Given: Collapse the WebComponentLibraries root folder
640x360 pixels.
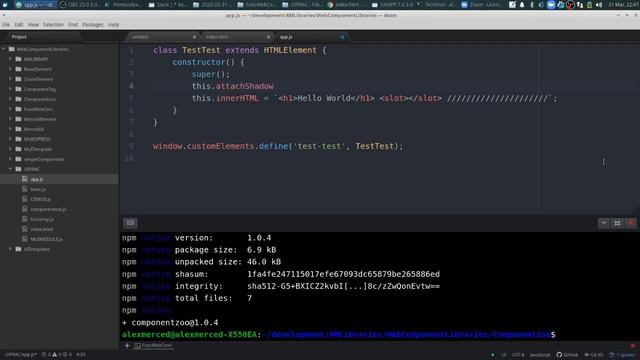Looking at the screenshot, I should click(x=4, y=49).
